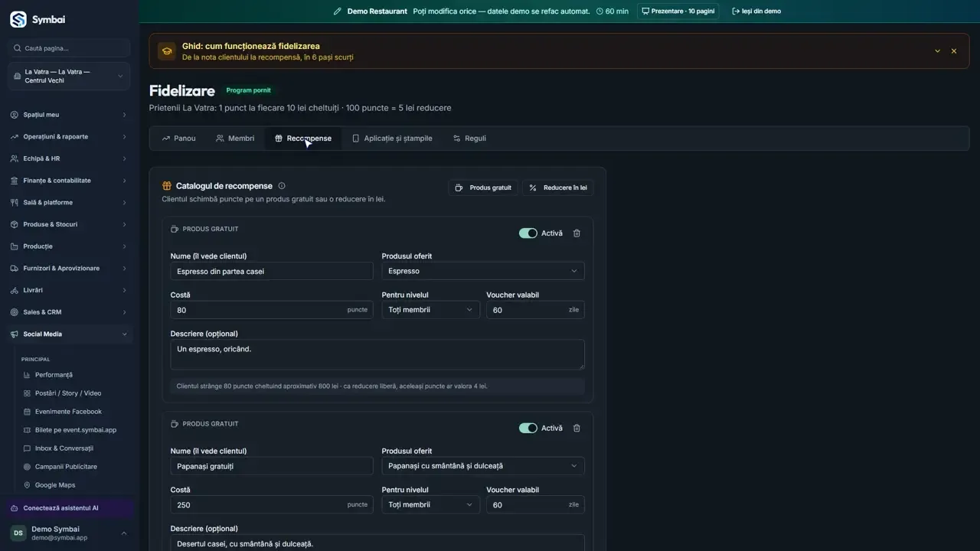Click the Google Maps pin icon in the sidebar
980x551 pixels.
pos(27,485)
